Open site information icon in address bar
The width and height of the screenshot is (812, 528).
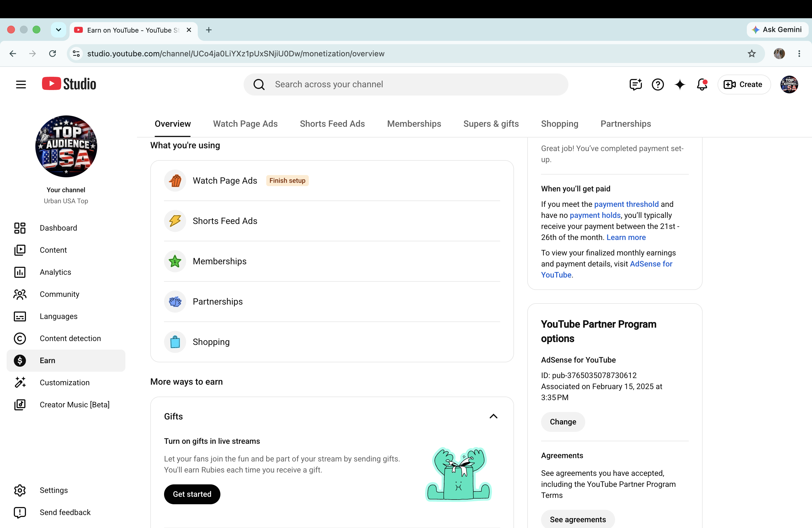coord(77,54)
